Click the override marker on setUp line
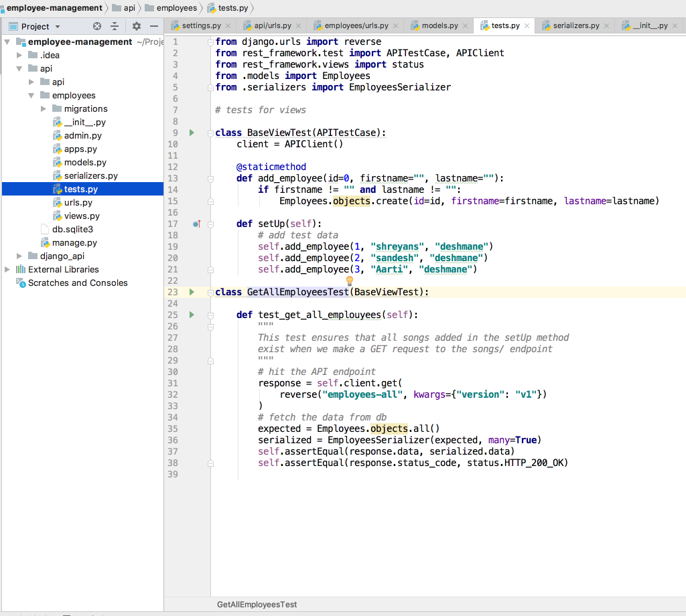686x616 pixels. (196, 224)
